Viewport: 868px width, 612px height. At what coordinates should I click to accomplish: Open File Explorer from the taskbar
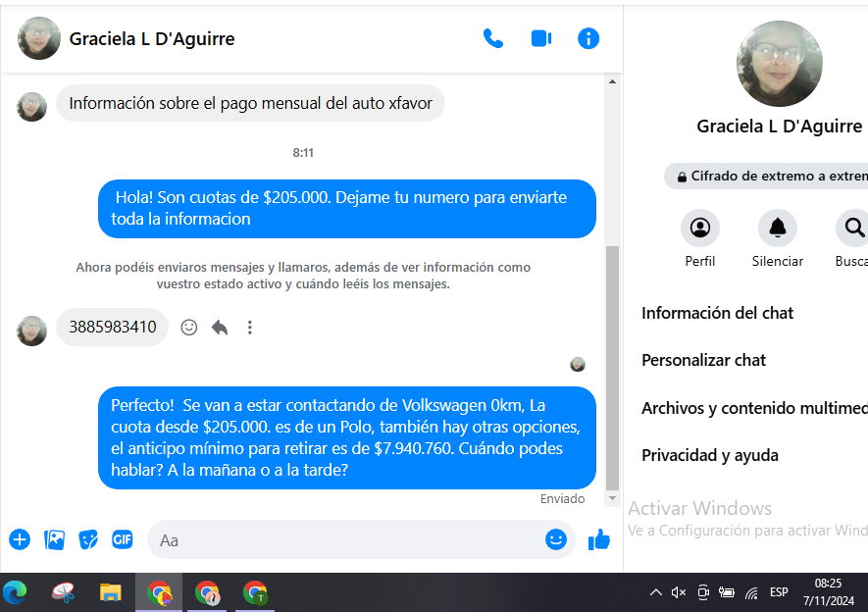110,592
